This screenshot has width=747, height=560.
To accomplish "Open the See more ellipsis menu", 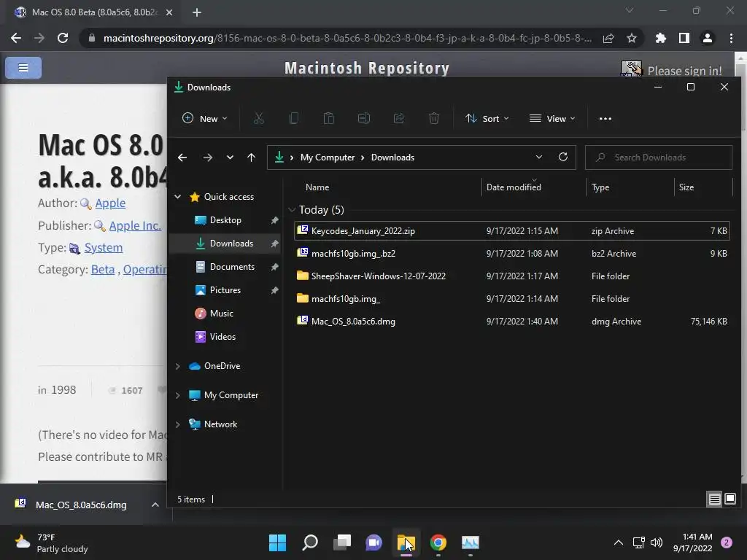I will pos(605,119).
